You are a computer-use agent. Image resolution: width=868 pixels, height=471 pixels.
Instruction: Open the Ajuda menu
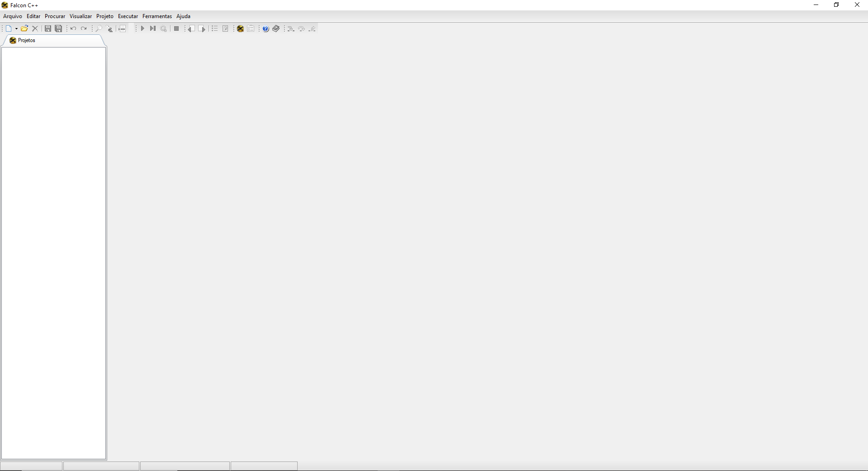click(x=183, y=16)
